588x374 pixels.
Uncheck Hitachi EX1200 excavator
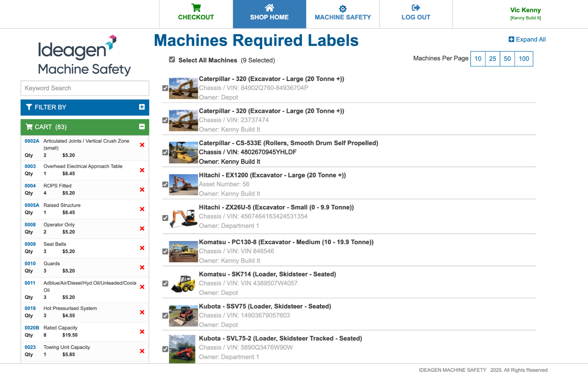[165, 185]
